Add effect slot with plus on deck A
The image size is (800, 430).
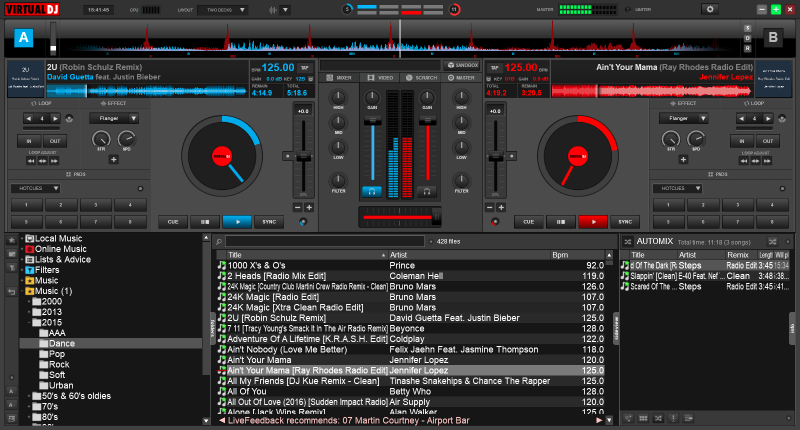pos(113,159)
